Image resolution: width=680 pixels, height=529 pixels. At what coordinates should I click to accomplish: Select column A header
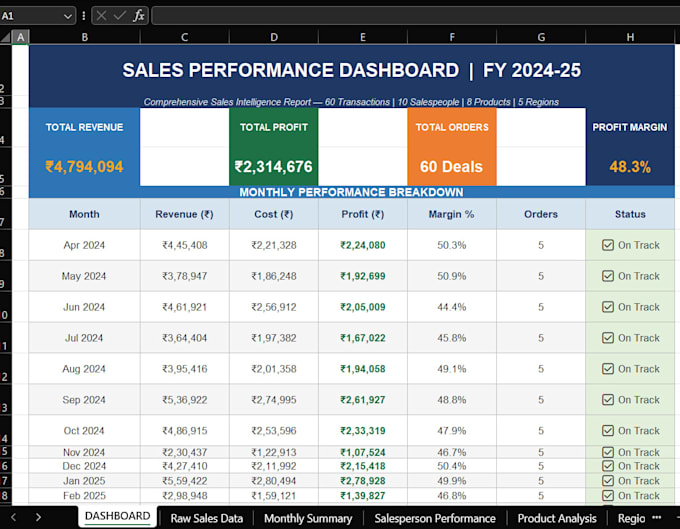coord(20,37)
